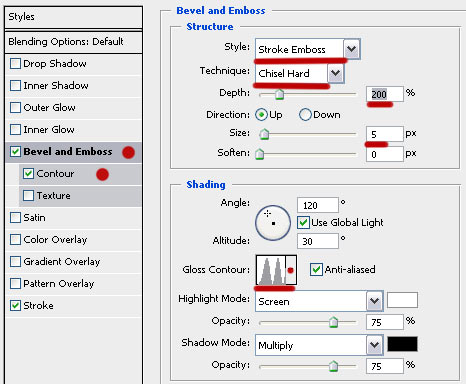The height and width of the screenshot is (384, 466).
Task: Select Blending Options: Default
Action: pos(74,42)
